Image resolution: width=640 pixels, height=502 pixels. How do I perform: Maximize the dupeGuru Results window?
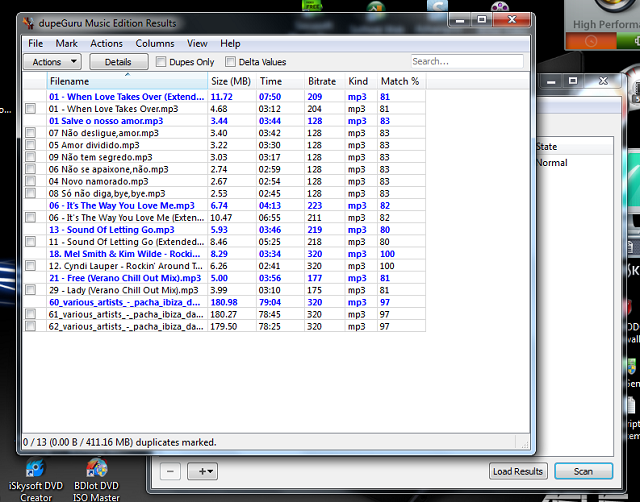(482, 20)
